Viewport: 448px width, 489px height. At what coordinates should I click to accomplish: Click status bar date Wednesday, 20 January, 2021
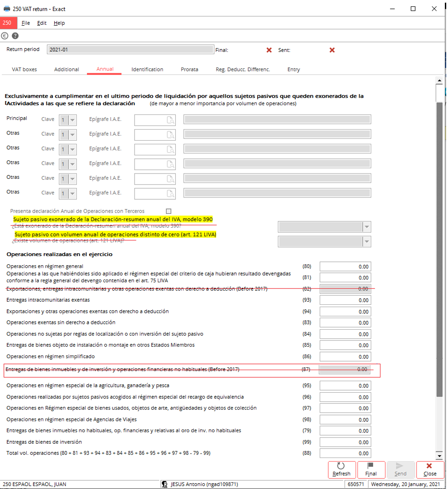(405, 484)
